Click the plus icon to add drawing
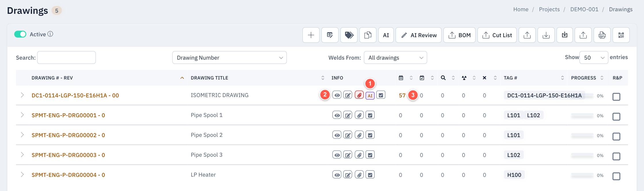Viewport: 644px width, 191px height. pos(311,35)
